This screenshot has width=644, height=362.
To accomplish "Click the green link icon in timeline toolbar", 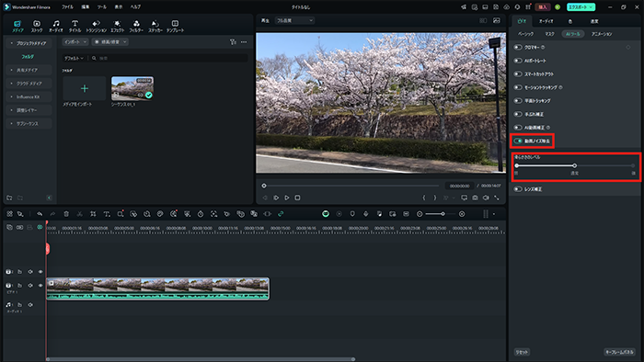I will (x=281, y=214).
